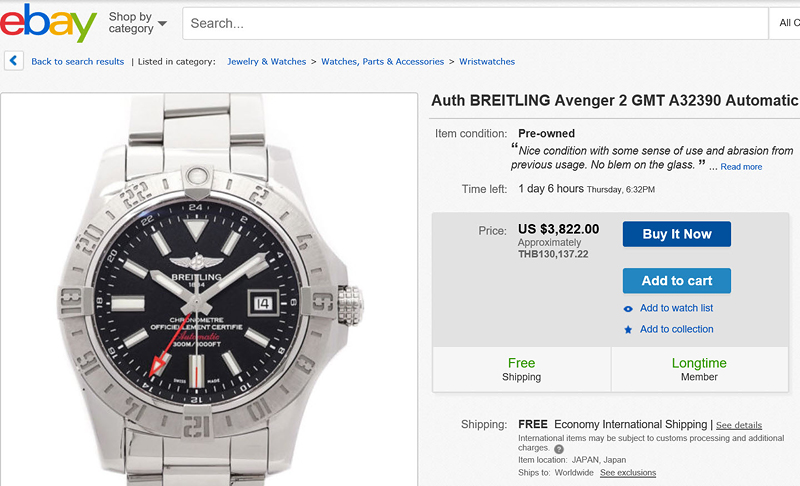The width and height of the screenshot is (800, 486).
Task: Click the eye icon for watch list
Action: click(x=628, y=309)
